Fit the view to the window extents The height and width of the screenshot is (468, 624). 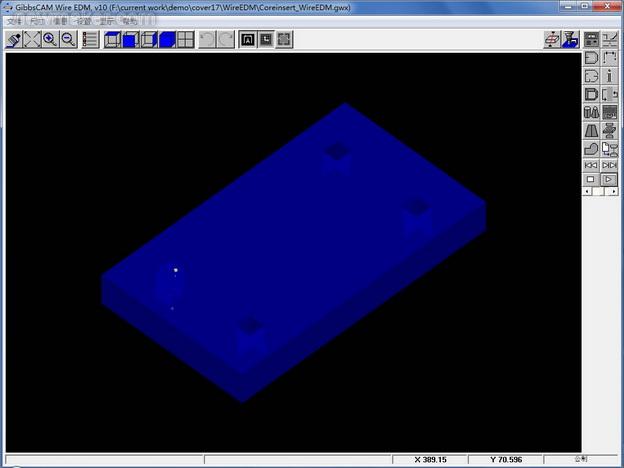click(32, 39)
